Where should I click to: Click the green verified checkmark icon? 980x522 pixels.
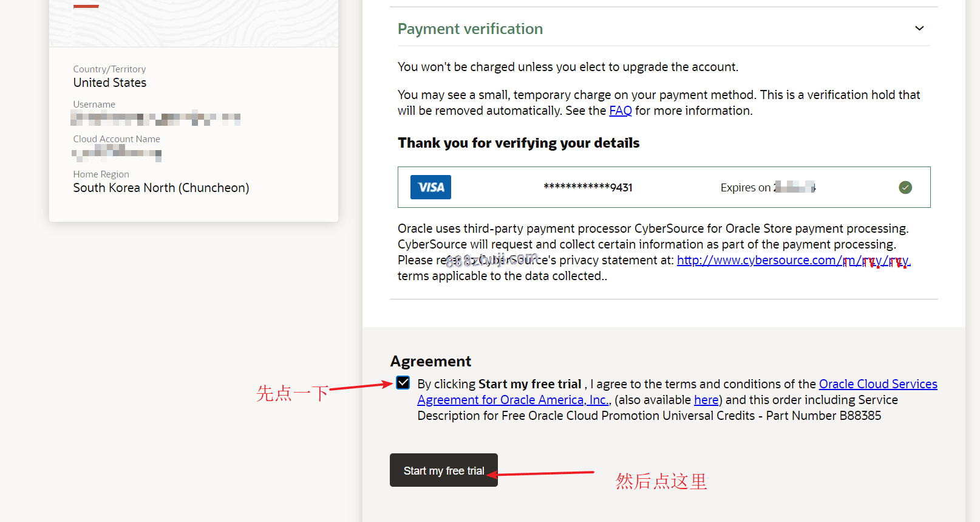(905, 187)
